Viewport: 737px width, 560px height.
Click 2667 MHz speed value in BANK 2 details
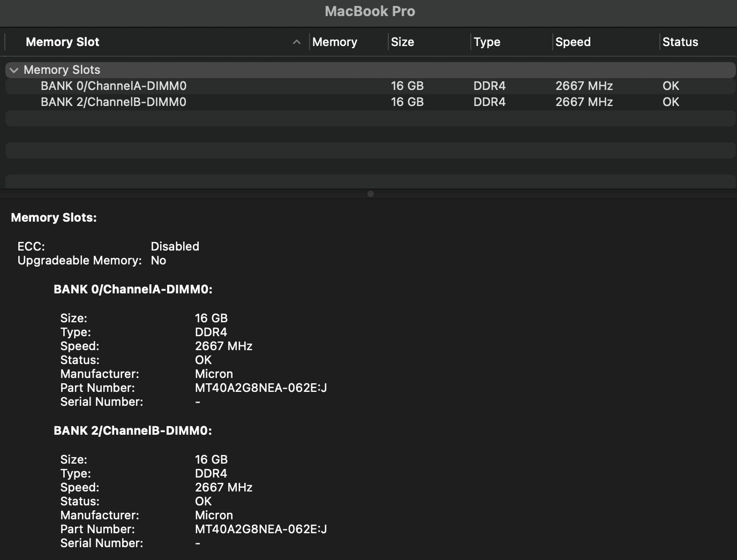tap(223, 487)
